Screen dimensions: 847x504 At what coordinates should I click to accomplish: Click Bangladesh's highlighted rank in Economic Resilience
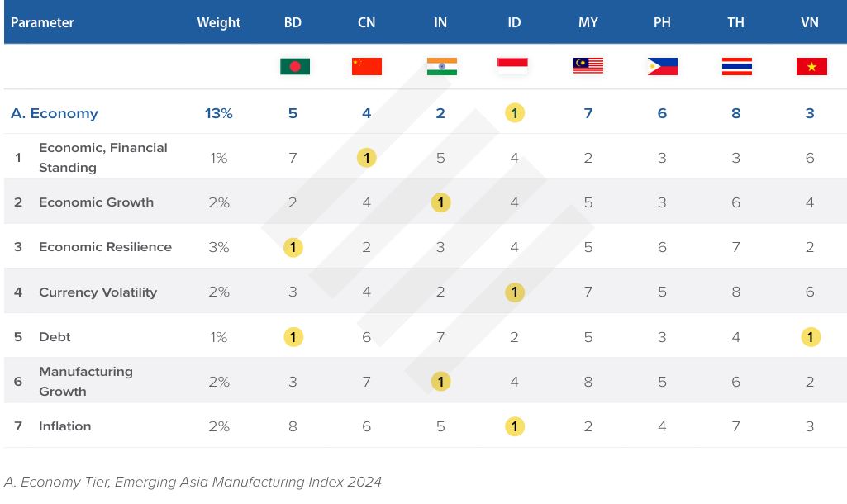(293, 247)
